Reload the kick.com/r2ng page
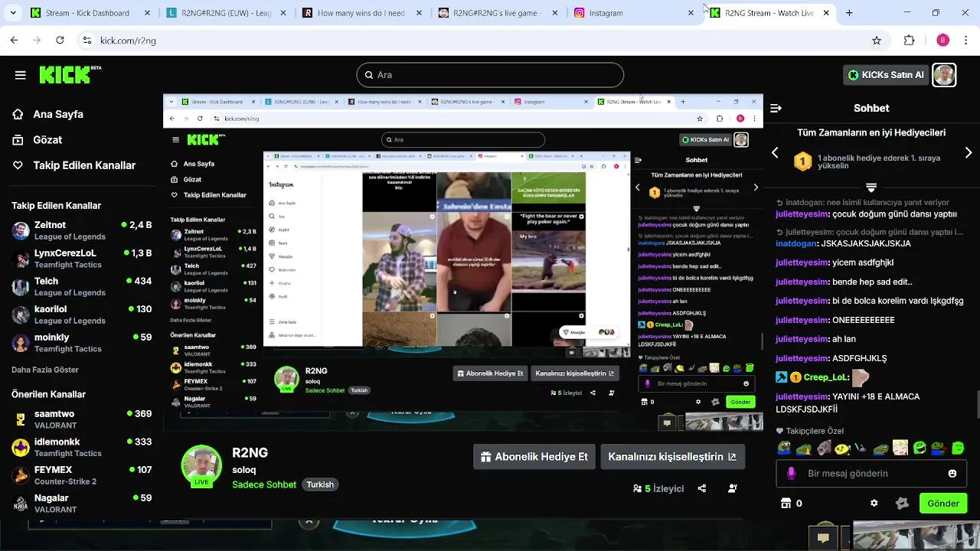 pyautogui.click(x=60, y=41)
